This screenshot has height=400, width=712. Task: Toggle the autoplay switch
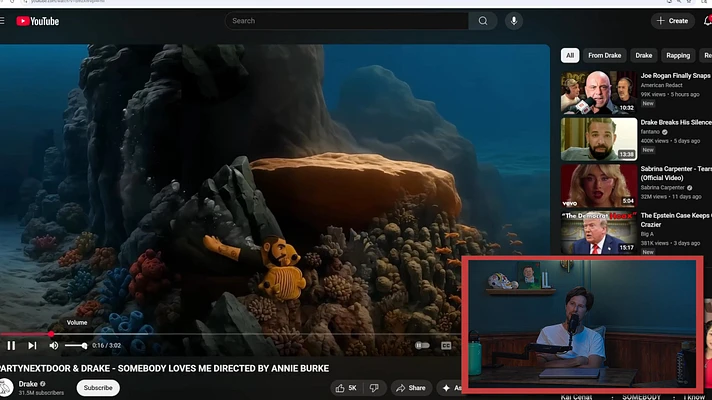tap(422, 346)
